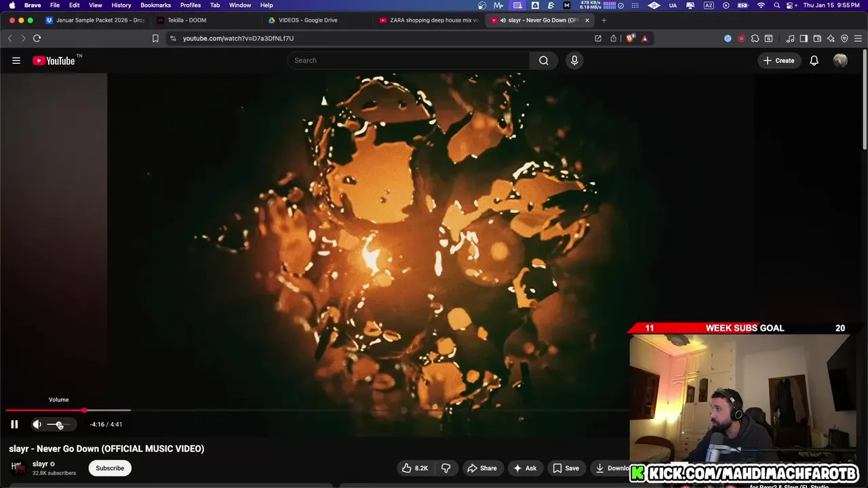Open the Brave app menu in menu bar
The image size is (868, 488).
point(33,5)
